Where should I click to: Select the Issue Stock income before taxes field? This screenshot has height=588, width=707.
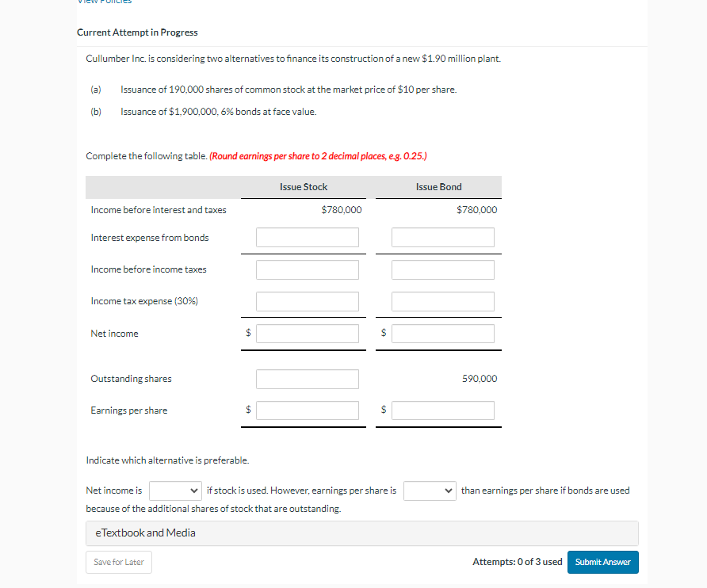pyautogui.click(x=307, y=269)
